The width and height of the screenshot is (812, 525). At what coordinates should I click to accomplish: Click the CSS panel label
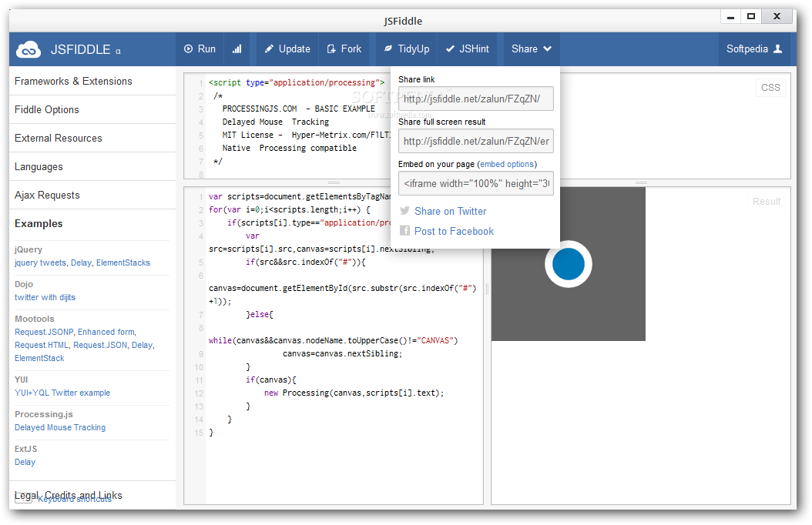click(x=770, y=88)
